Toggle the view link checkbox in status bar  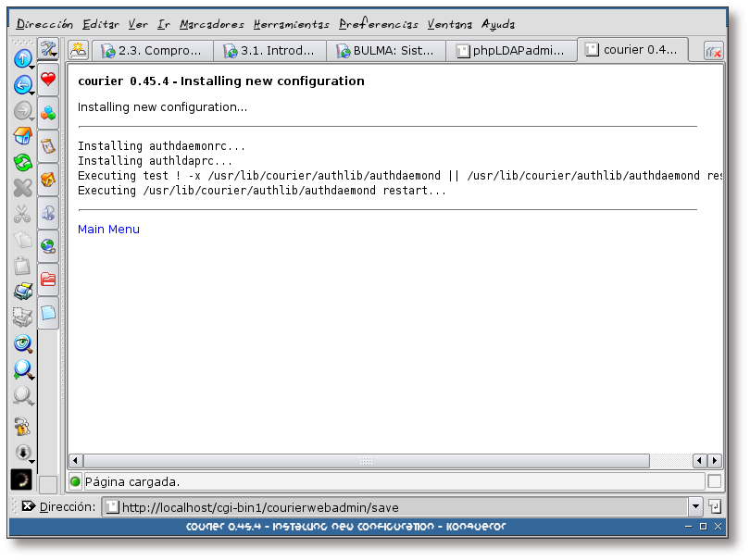(x=714, y=481)
